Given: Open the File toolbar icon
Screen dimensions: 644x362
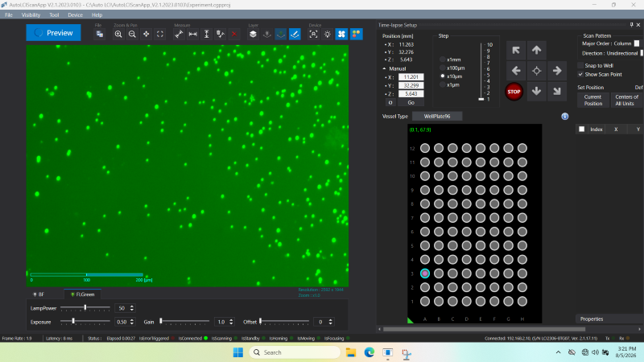Looking at the screenshot, I should (x=99, y=34).
